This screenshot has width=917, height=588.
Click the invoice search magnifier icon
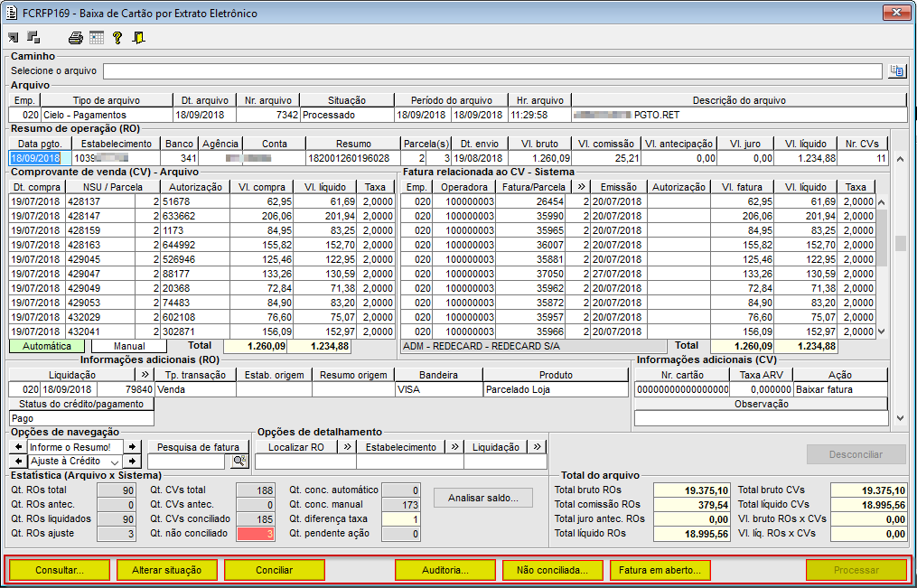coord(239,462)
